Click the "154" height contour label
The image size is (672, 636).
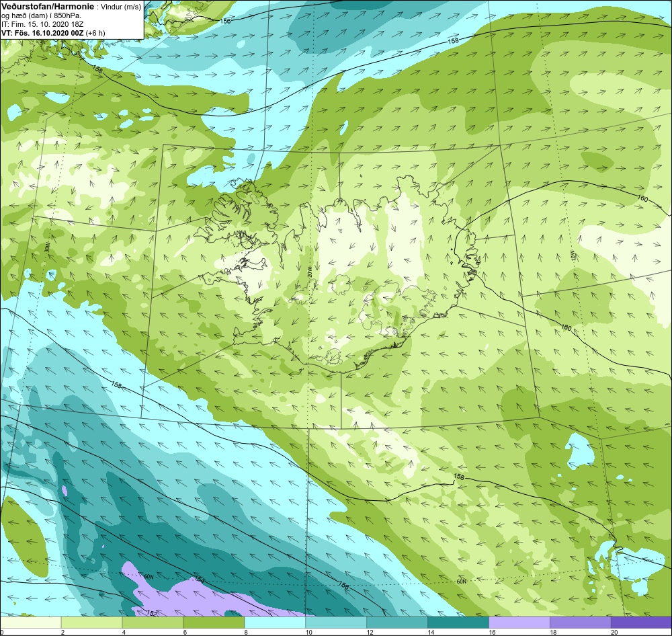(200, 580)
